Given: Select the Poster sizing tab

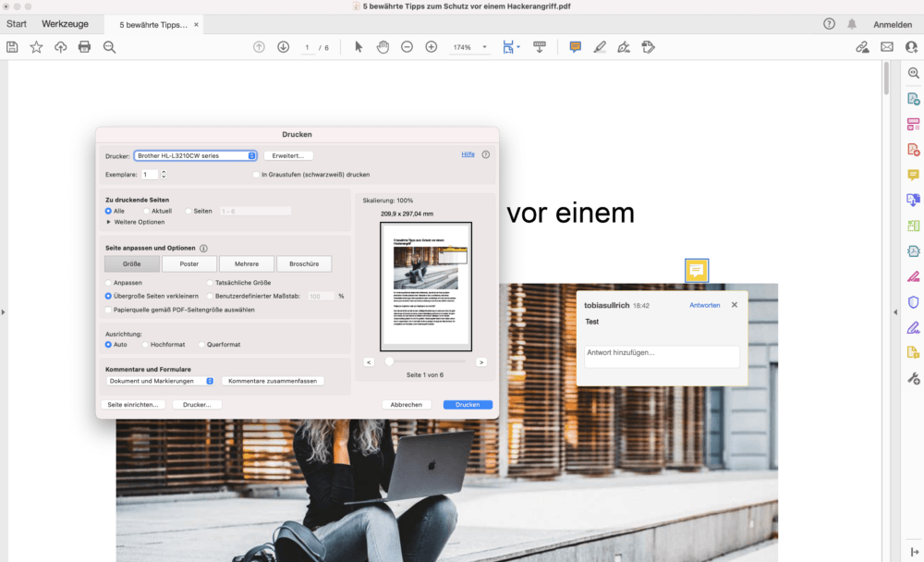Looking at the screenshot, I should click(x=189, y=263).
